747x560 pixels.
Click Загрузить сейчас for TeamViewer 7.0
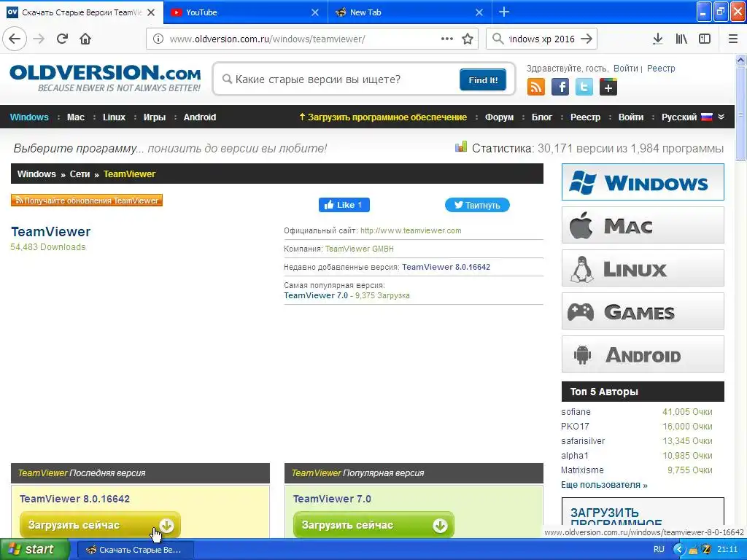(373, 525)
